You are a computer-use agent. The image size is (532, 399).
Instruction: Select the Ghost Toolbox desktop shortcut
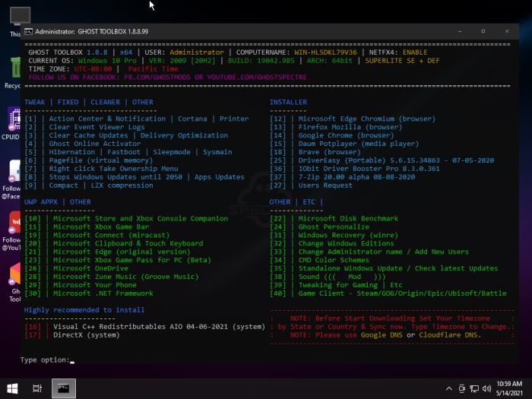[14, 282]
